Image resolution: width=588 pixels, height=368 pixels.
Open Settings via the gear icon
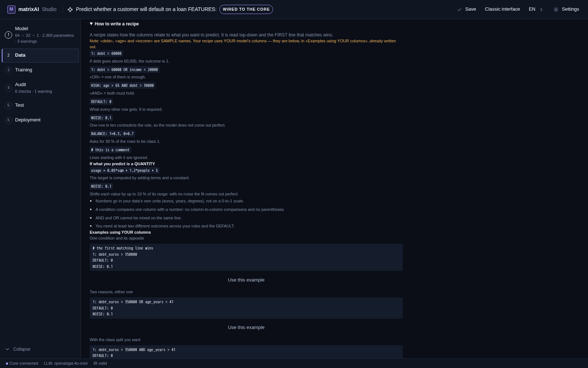point(556,10)
